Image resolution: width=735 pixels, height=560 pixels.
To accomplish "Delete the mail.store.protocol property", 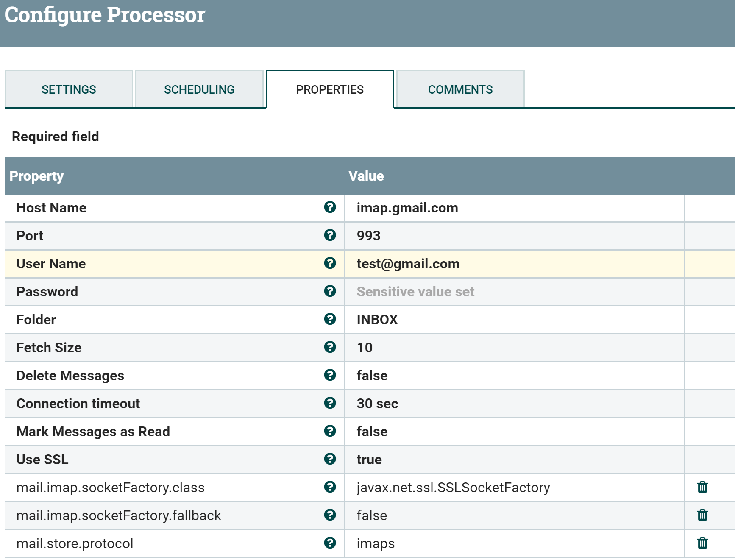I will coord(702,543).
